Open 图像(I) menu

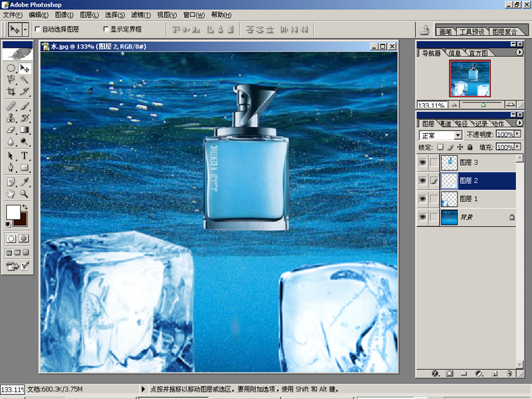click(64, 15)
